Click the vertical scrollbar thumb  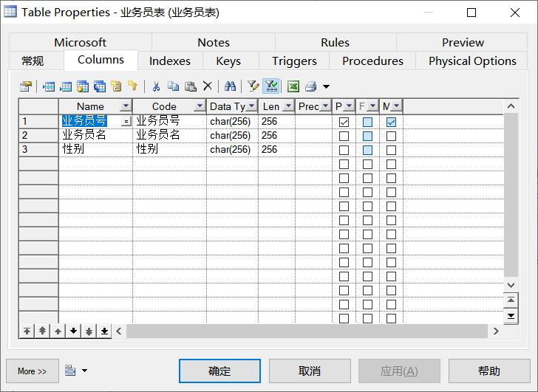point(511,195)
